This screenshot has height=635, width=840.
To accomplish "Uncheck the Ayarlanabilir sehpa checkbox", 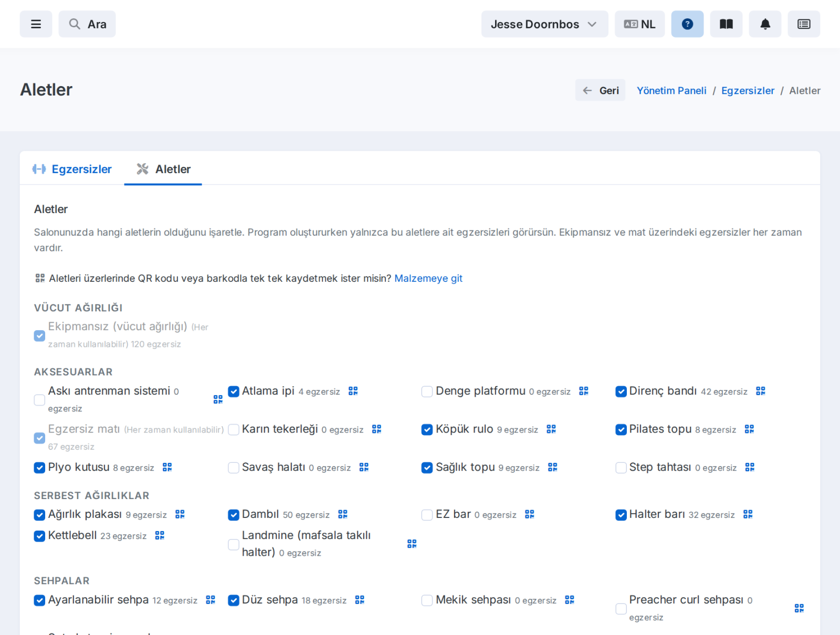I will [x=39, y=600].
